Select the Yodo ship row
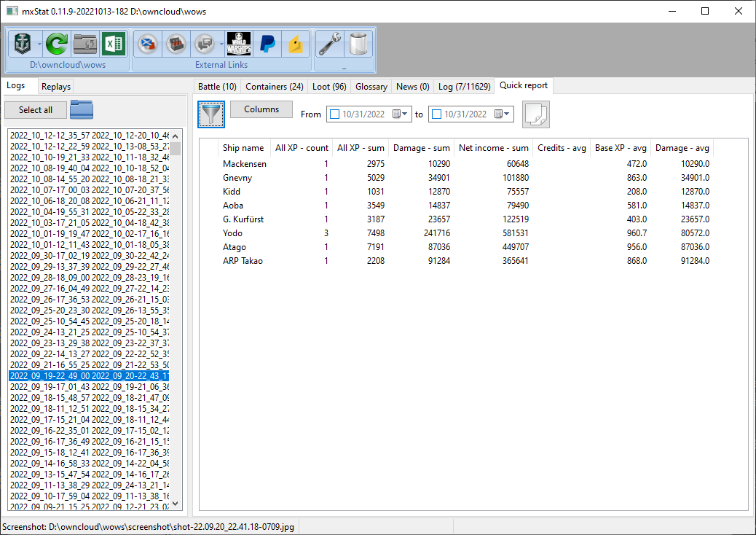Image resolution: width=756 pixels, height=535 pixels. click(x=465, y=233)
